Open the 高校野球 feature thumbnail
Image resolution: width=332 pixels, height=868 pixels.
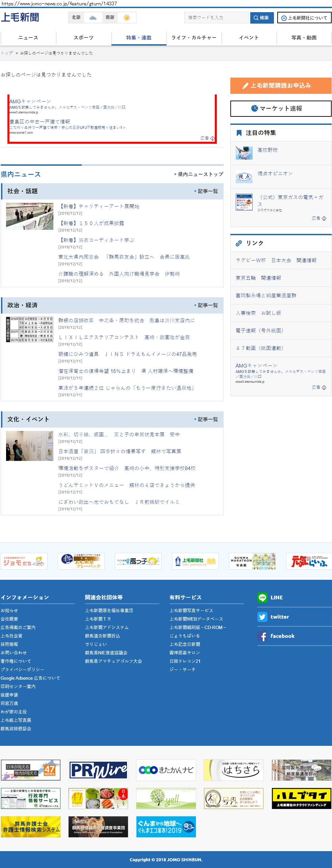coord(244,153)
